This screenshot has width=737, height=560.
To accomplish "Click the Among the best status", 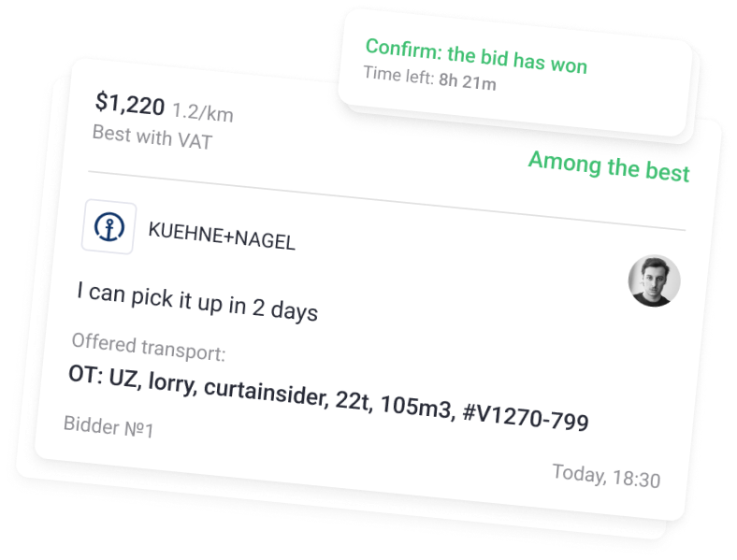I will pos(609,166).
